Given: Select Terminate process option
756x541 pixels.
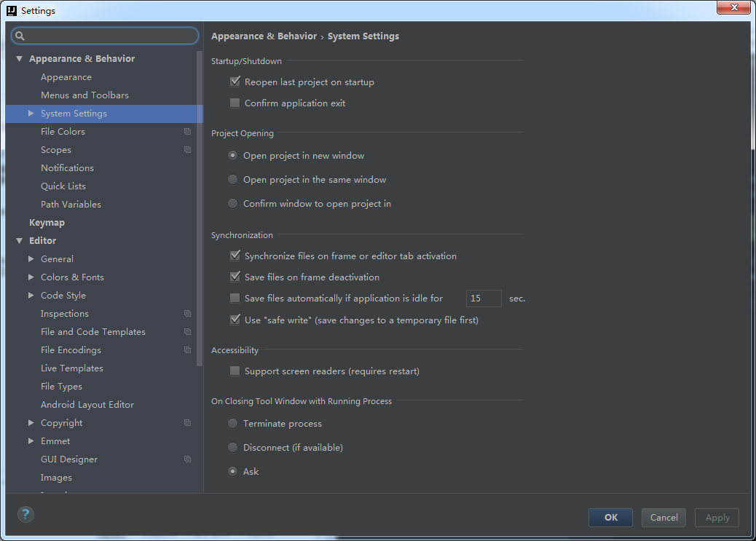Looking at the screenshot, I should (x=233, y=423).
